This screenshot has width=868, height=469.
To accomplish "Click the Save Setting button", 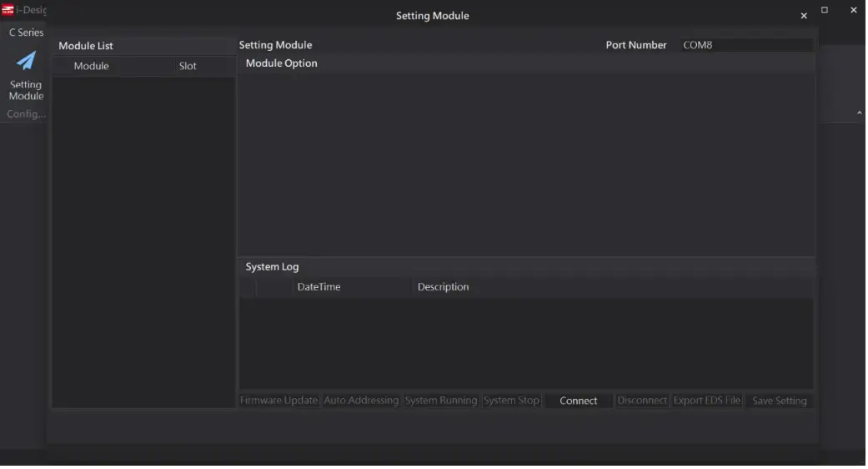I will click(x=779, y=401).
